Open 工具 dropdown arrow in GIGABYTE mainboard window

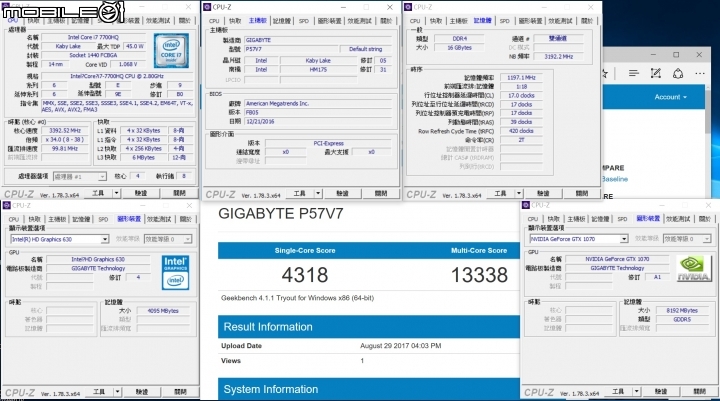point(318,193)
